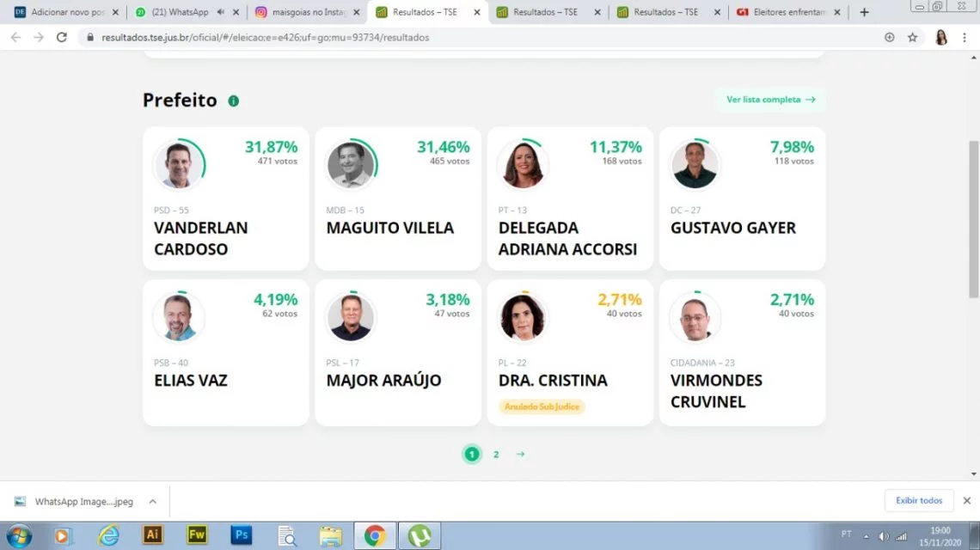Click the info icon beside Prefeito
The height and width of the screenshot is (550, 980).
(233, 101)
